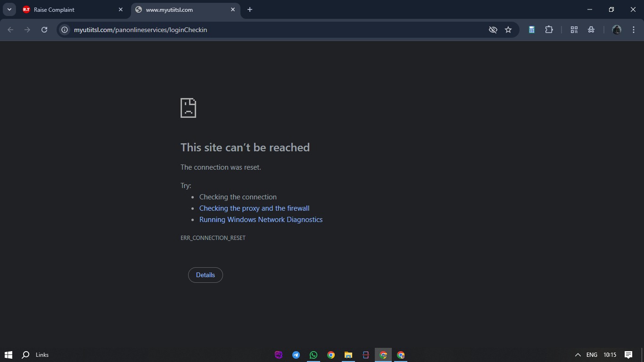The height and width of the screenshot is (362, 644).
Task: Open the Chrome three-dot menu
Action: pyautogui.click(x=634, y=30)
